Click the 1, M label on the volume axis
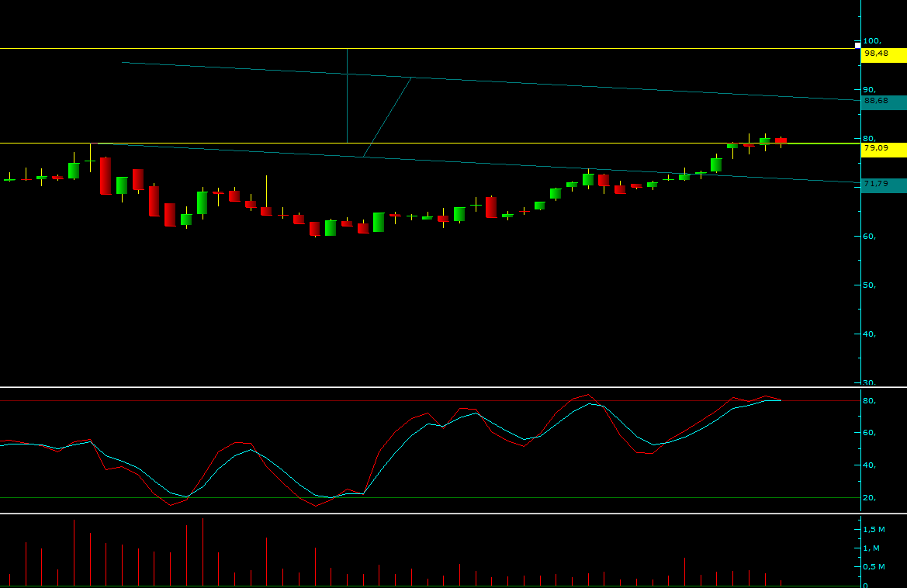 click(871, 548)
